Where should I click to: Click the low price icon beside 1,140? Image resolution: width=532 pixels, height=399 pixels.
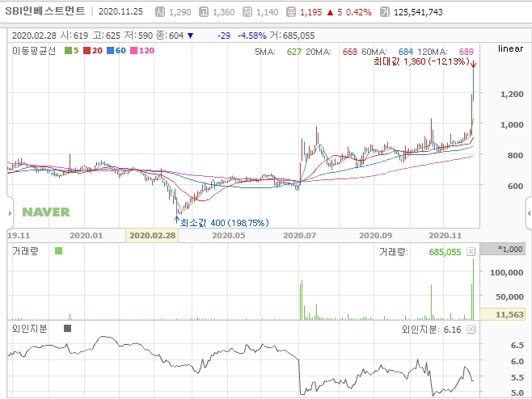tap(247, 12)
